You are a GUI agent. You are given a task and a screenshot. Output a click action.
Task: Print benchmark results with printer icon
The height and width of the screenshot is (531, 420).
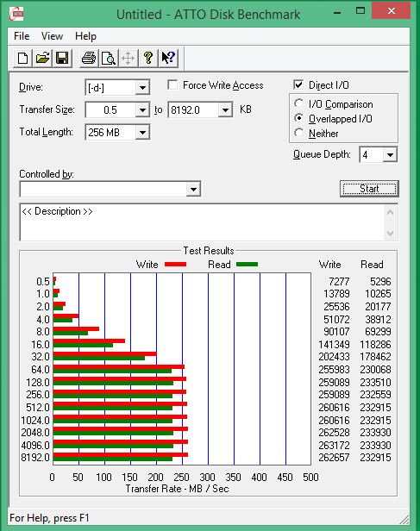point(89,58)
